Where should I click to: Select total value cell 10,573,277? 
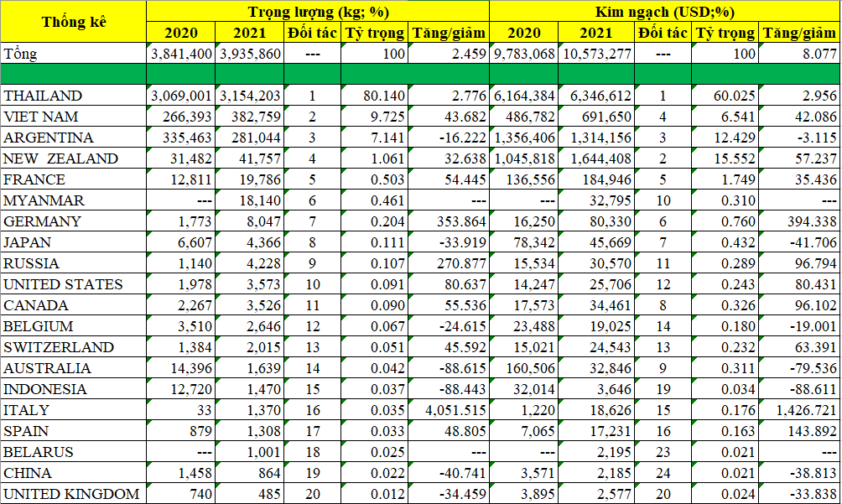pos(596,54)
